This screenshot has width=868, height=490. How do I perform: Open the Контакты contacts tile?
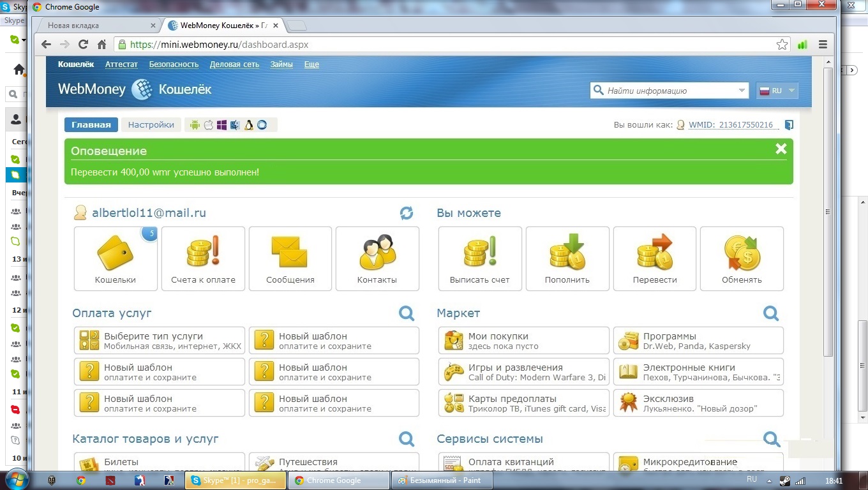point(377,258)
